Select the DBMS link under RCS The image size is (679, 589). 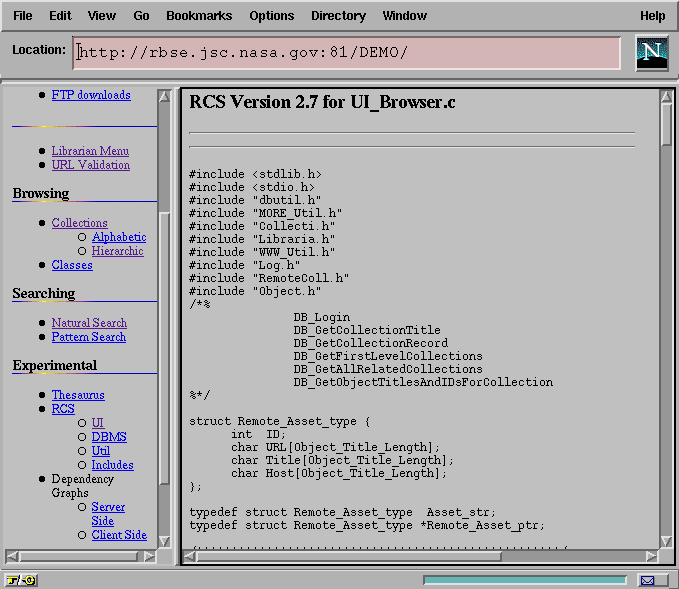pyautogui.click(x=109, y=437)
